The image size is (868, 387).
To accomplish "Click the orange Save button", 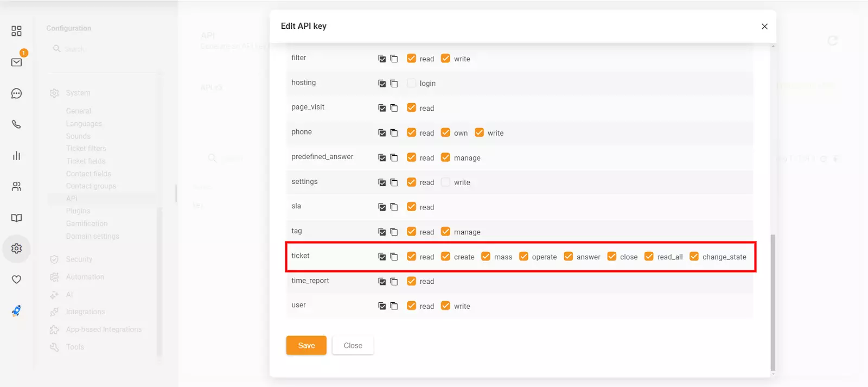I will point(306,345).
